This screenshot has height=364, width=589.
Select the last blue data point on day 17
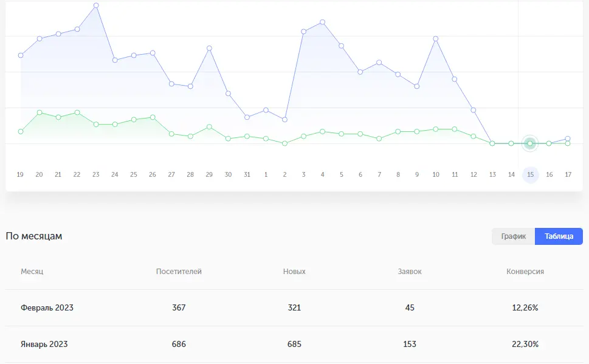coord(568,139)
